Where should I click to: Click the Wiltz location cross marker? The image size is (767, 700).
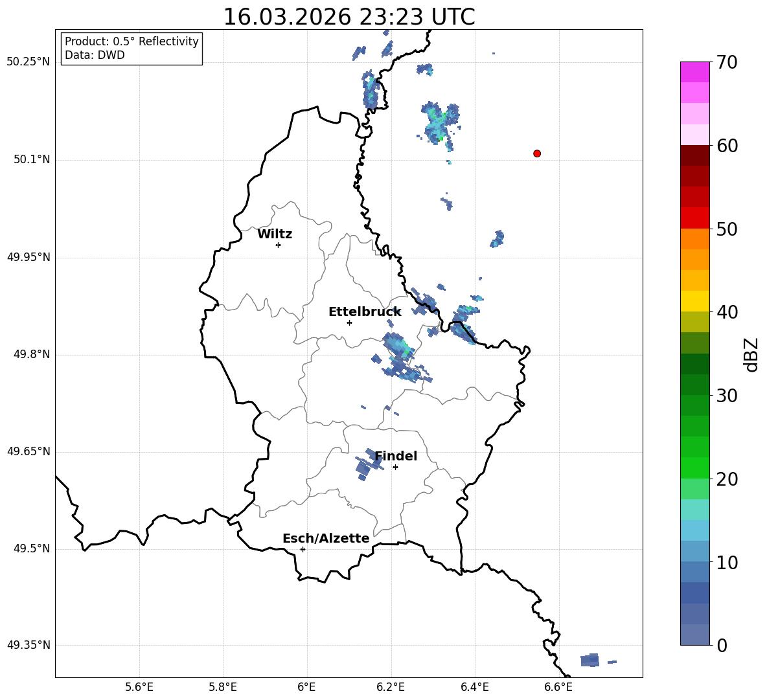278,245
